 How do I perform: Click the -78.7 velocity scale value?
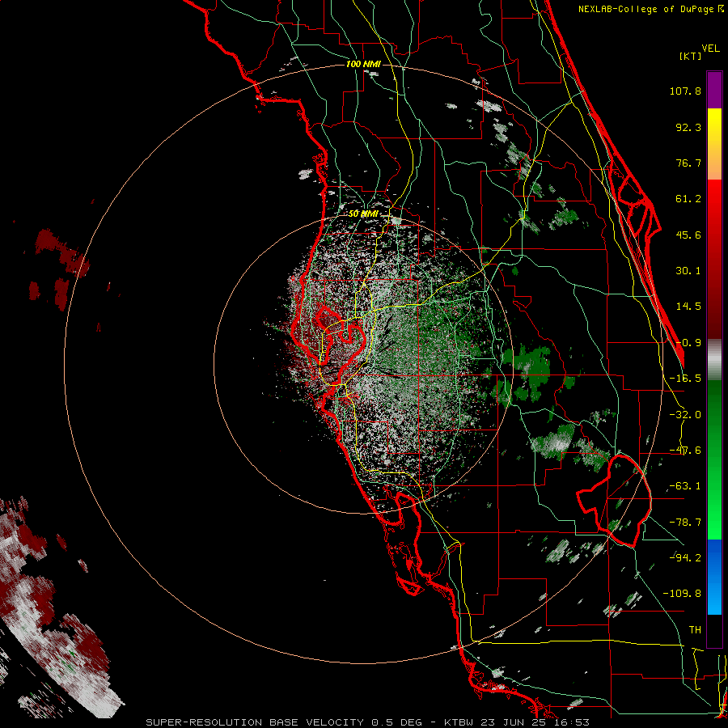(x=685, y=523)
